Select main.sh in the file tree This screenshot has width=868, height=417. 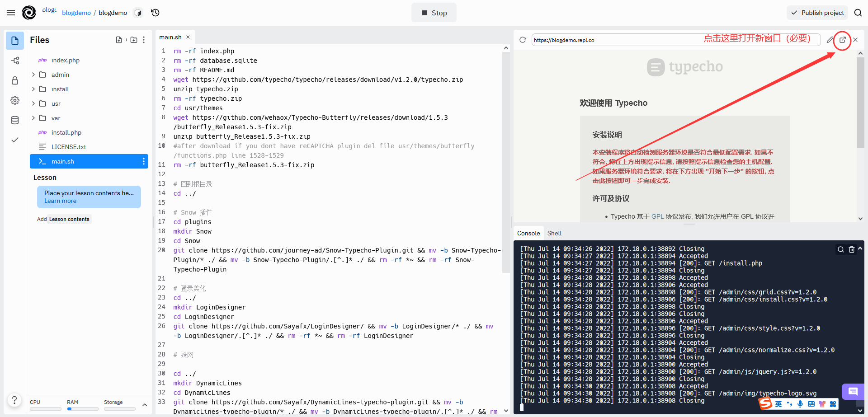coord(89,161)
